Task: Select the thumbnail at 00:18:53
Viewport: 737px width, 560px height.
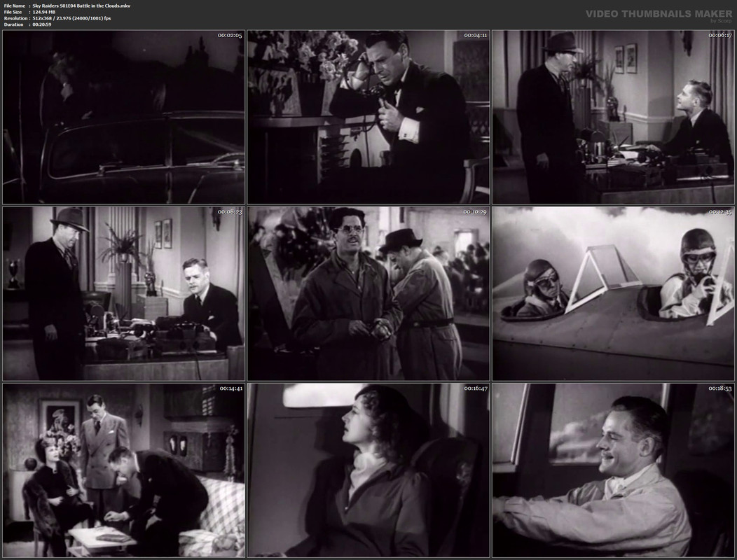Action: click(613, 470)
